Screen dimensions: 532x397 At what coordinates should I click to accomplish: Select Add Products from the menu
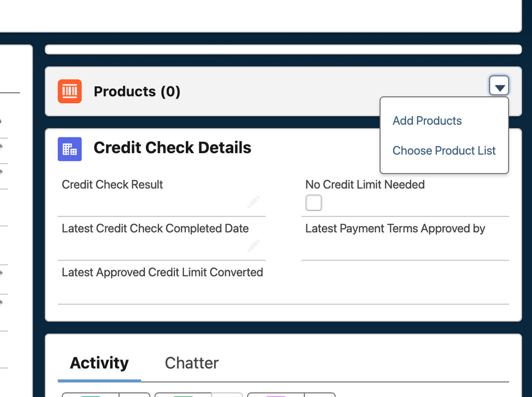click(427, 120)
